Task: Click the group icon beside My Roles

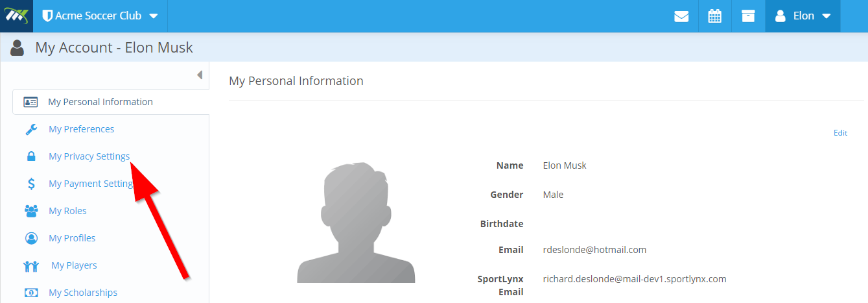Action: pyautogui.click(x=31, y=211)
